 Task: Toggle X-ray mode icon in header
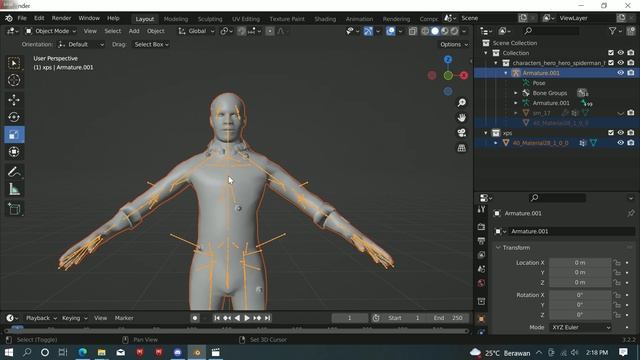(x=413, y=31)
